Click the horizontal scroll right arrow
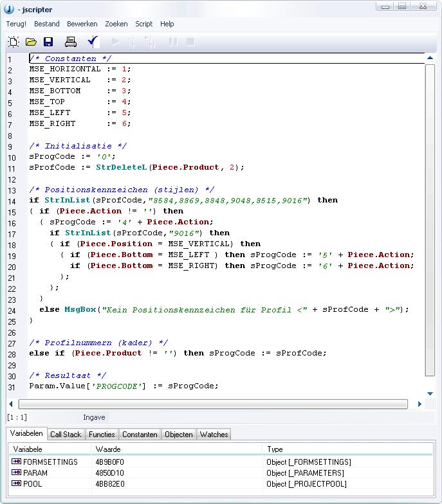This screenshot has height=504, width=442. pos(419,404)
